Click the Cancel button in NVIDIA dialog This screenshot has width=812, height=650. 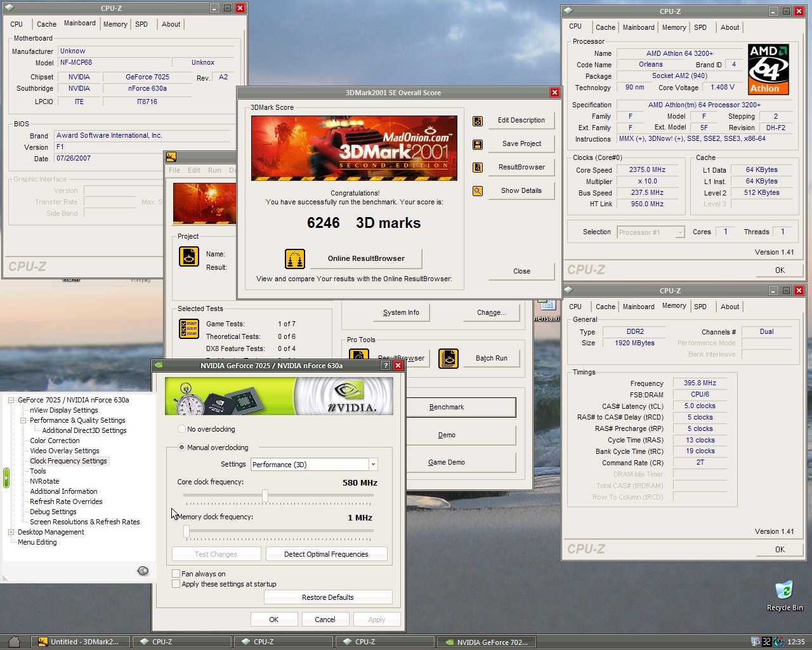(325, 620)
